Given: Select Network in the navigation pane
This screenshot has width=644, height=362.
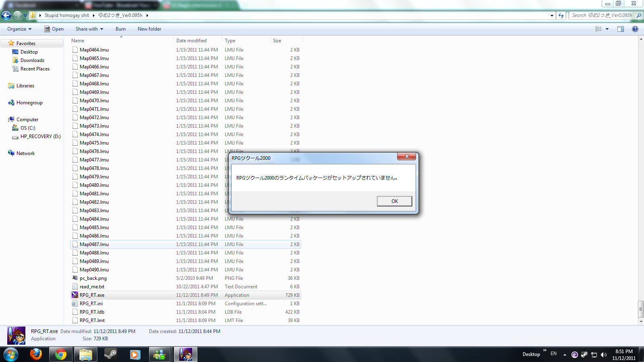Looking at the screenshot, I should pos(25,153).
